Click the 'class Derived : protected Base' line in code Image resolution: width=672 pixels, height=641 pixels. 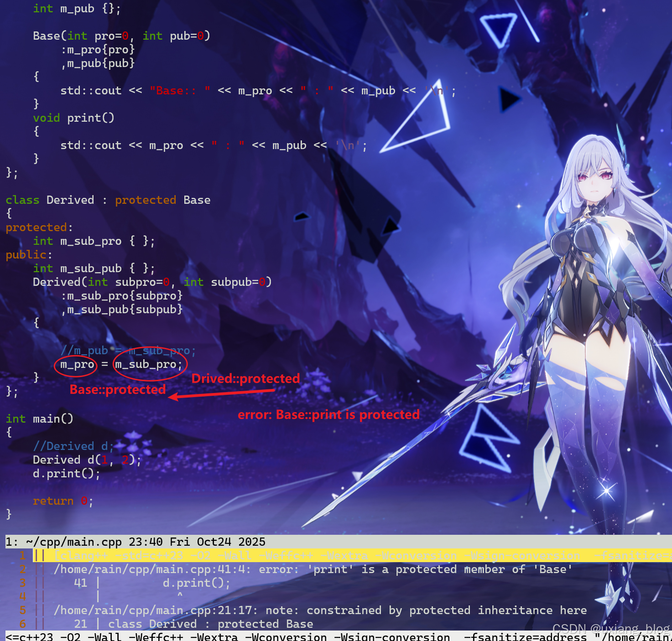click(x=108, y=200)
